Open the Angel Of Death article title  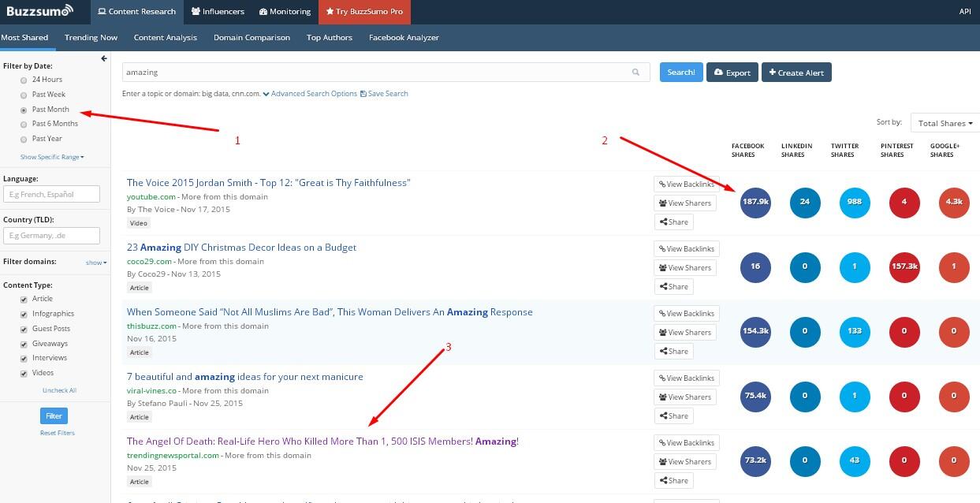point(322,442)
